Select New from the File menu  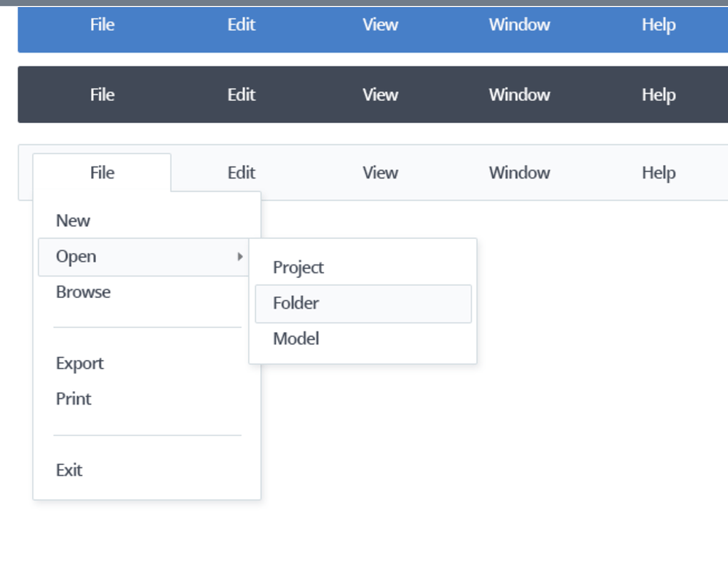(x=73, y=220)
